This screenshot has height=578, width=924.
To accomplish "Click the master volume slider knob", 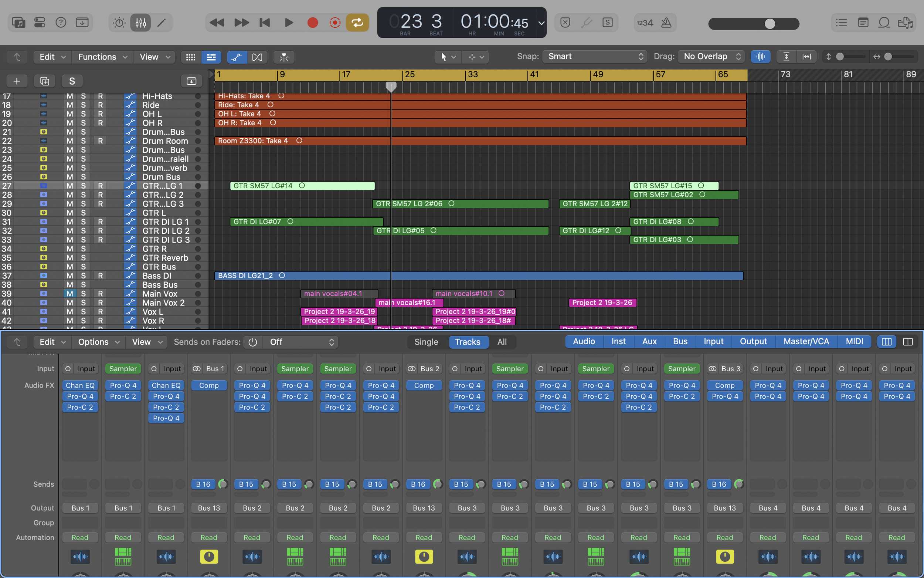I will [770, 24].
